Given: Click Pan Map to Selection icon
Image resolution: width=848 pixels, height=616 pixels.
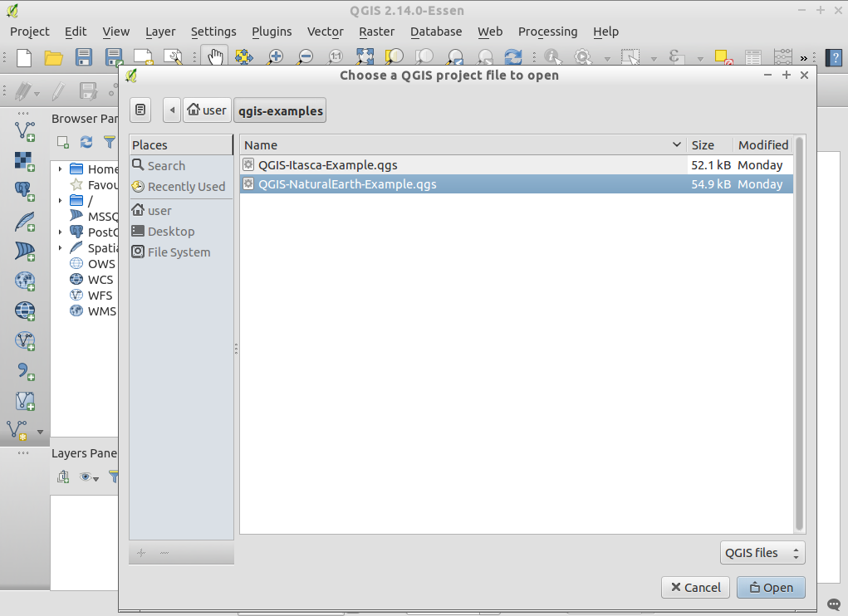Looking at the screenshot, I should click(244, 56).
